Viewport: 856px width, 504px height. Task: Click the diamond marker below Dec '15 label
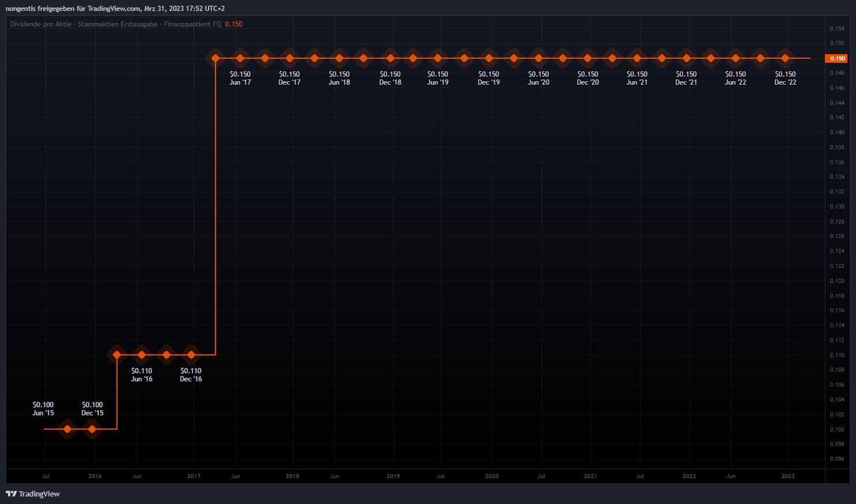pyautogui.click(x=92, y=429)
